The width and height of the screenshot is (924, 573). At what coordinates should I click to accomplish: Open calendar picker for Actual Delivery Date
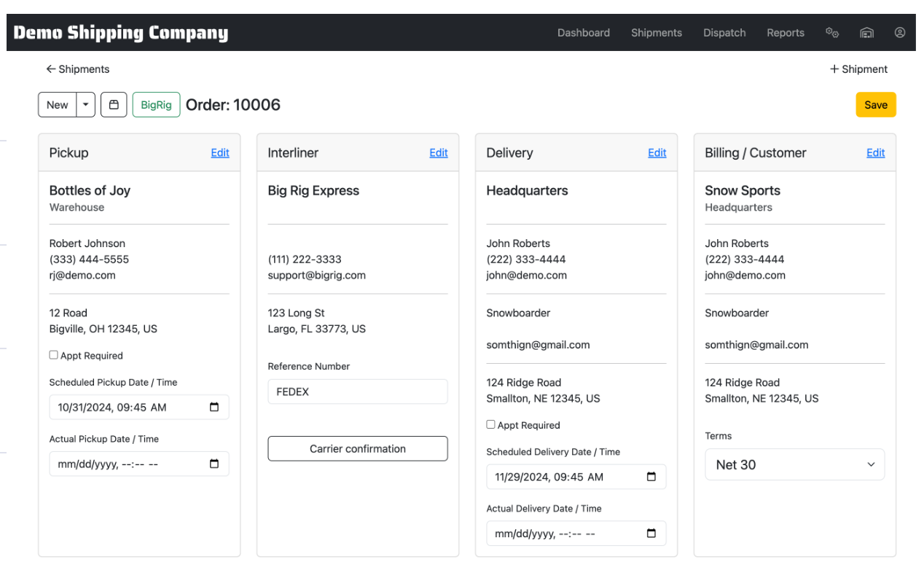[651, 534]
